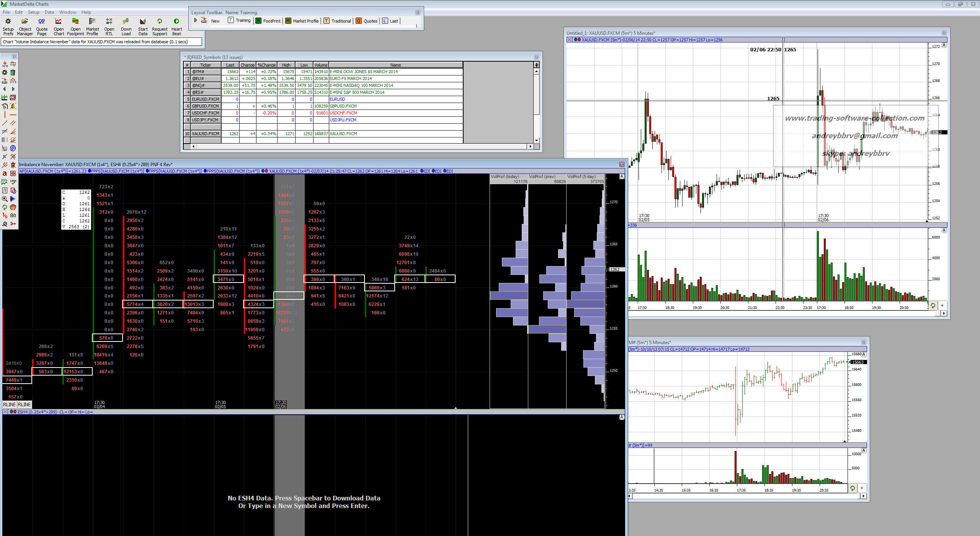The height and width of the screenshot is (536, 980).
Task: Click plus button on XAUUSD volume pane
Action: point(942,306)
